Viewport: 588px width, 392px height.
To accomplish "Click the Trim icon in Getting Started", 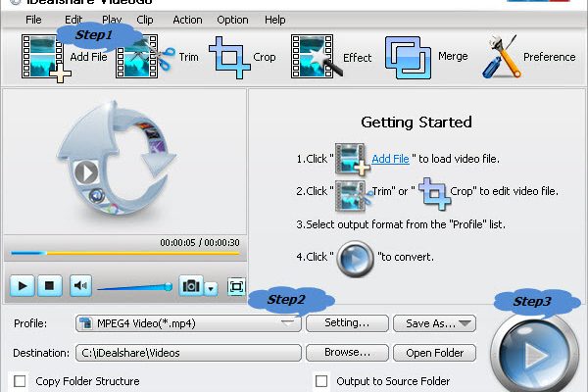I will [x=353, y=194].
